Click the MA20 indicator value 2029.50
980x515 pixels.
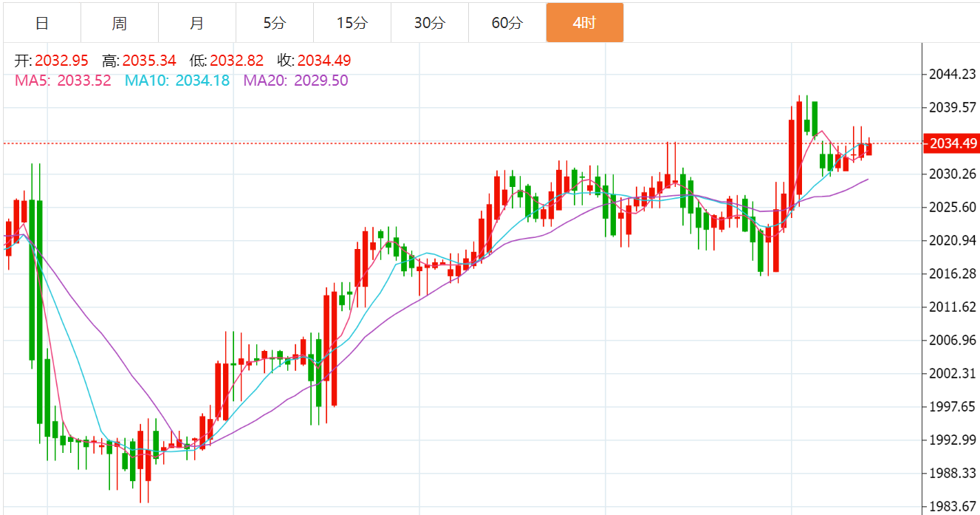click(321, 81)
